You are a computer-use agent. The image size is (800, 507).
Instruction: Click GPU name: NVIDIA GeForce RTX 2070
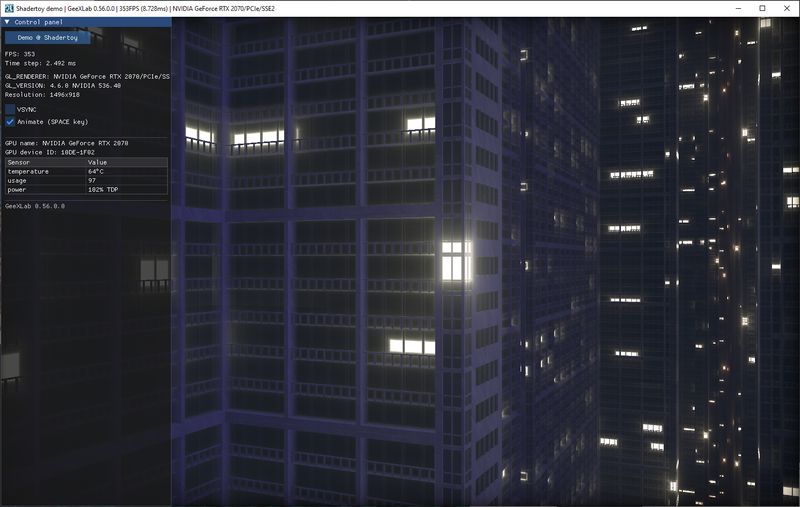[66, 143]
